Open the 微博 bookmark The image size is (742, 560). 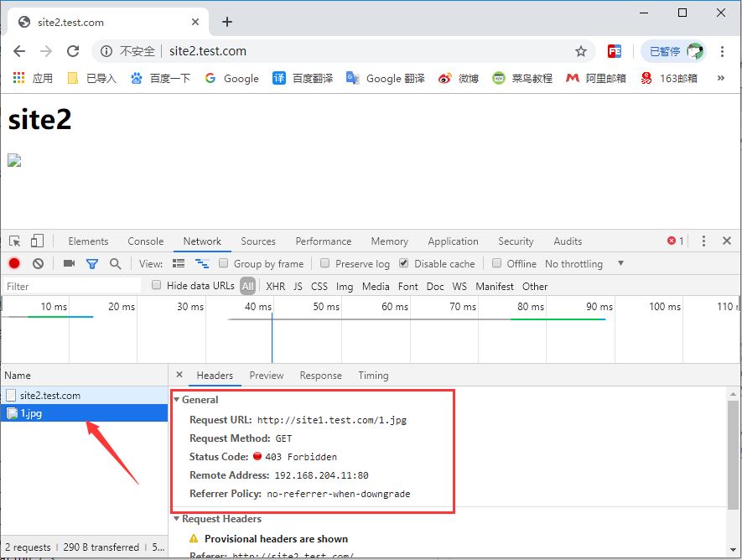[459, 78]
